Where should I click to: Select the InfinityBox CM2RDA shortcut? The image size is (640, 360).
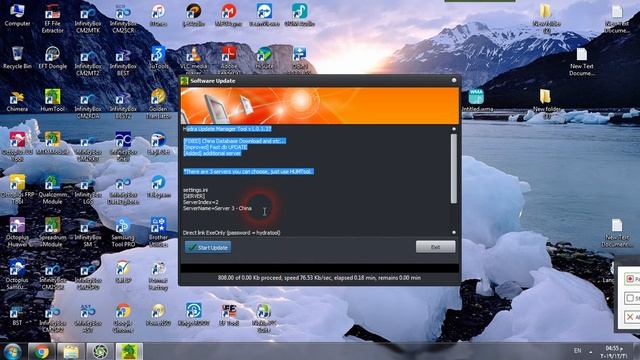tap(88, 105)
